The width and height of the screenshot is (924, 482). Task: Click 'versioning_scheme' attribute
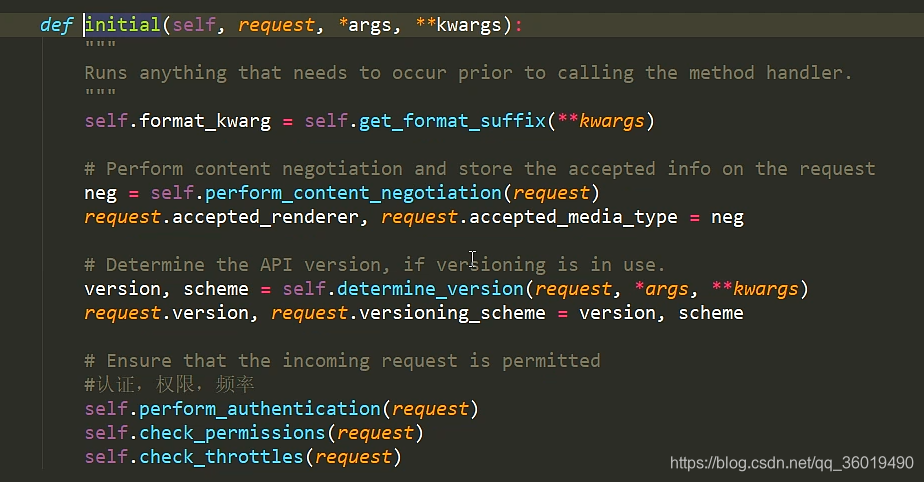[x=452, y=313]
